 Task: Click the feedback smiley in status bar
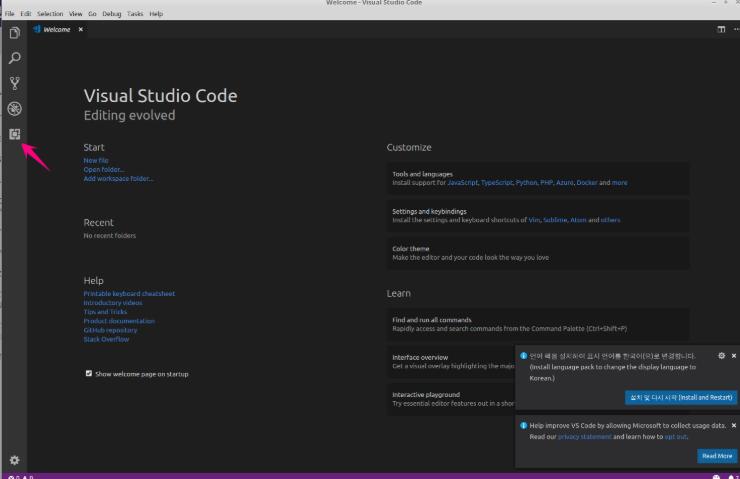point(716,477)
